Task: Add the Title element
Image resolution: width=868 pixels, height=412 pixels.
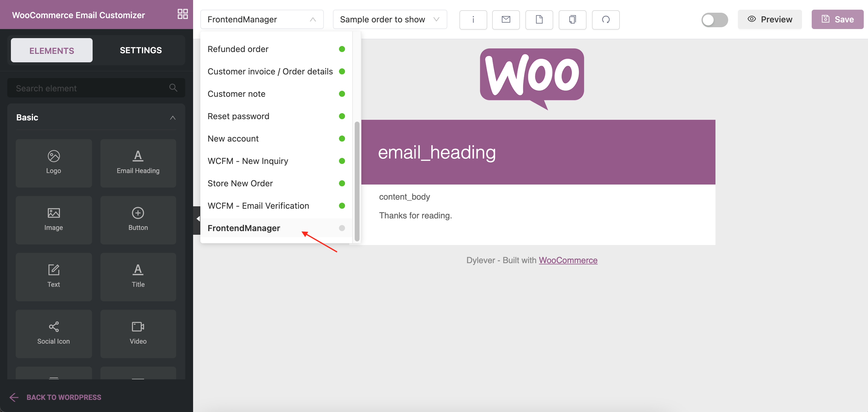Action: pyautogui.click(x=138, y=277)
